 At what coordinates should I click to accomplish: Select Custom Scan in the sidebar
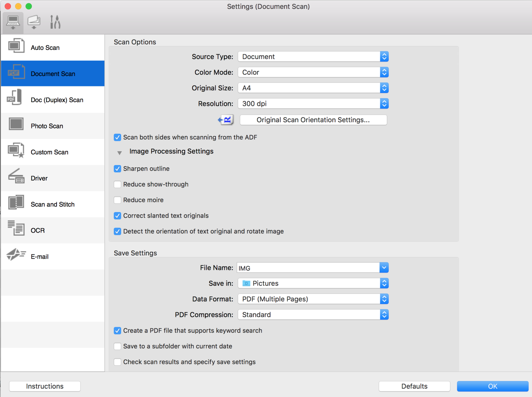click(x=53, y=152)
